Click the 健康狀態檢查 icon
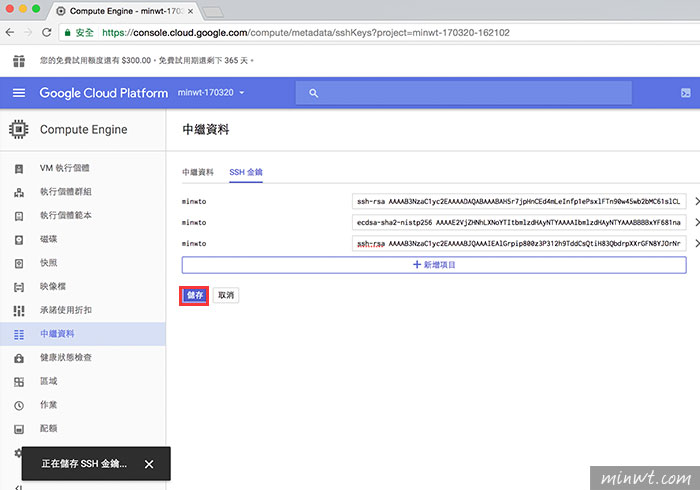Screen dimensions: 700x490 19,358
